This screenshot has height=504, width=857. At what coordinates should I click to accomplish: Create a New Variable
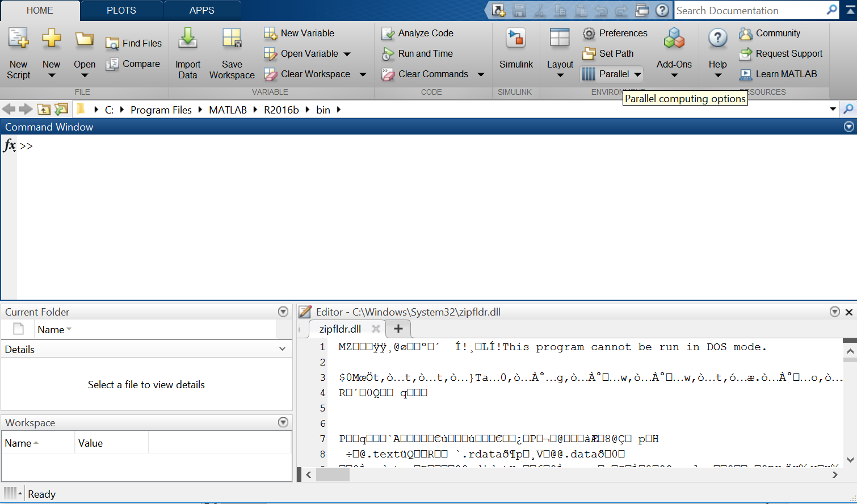click(x=299, y=33)
